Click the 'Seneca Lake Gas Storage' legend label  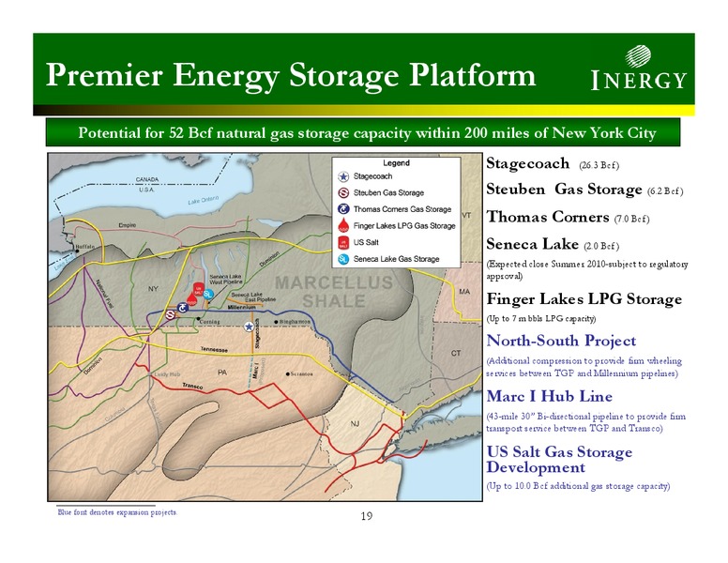[396, 259]
